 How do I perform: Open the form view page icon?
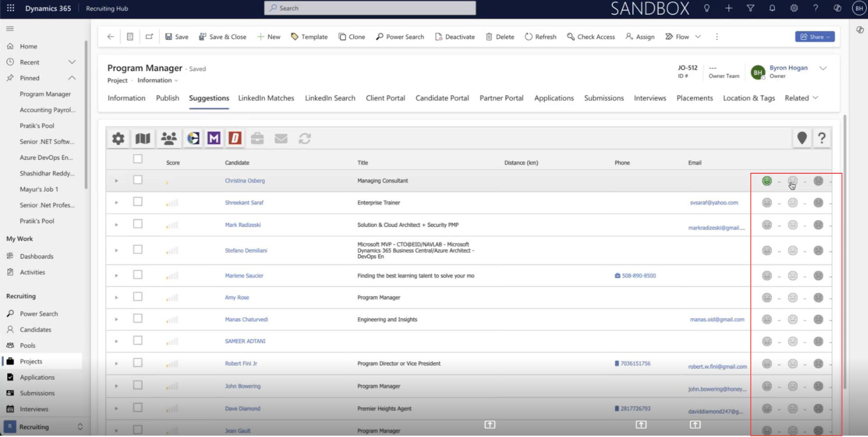(x=130, y=37)
